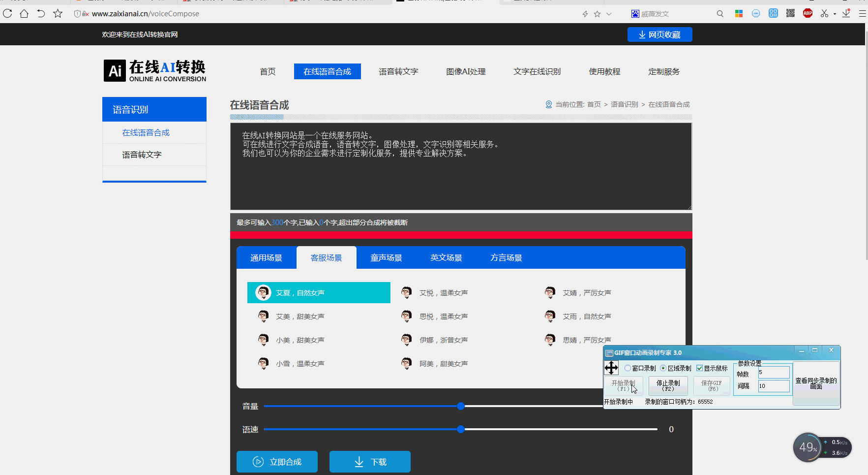Viewport: 868px width, 475px height.
Task: Click the bookmark star in address bar
Action: (x=597, y=14)
